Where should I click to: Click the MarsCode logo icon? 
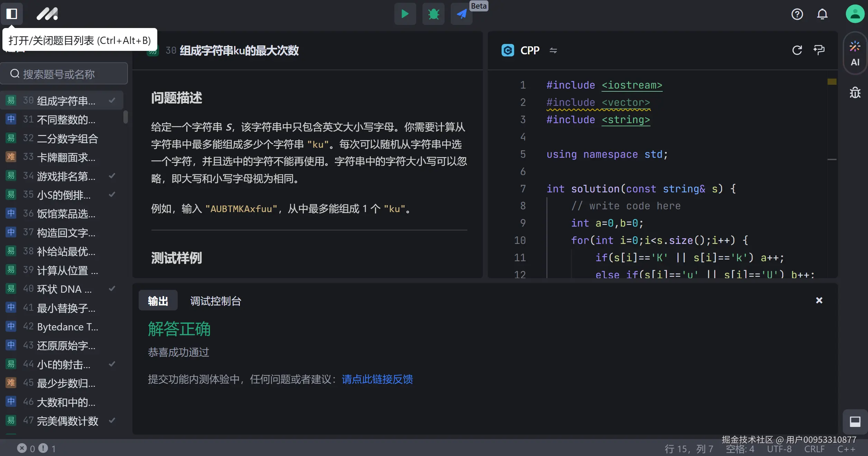[x=47, y=14]
